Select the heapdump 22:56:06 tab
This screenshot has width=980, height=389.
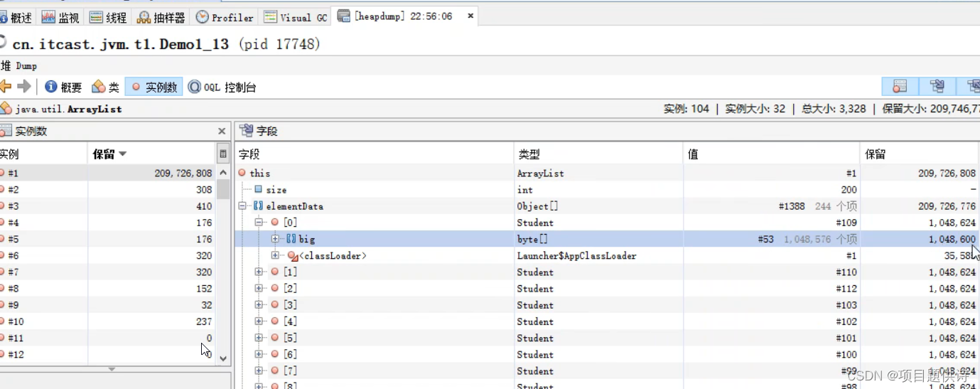click(402, 16)
